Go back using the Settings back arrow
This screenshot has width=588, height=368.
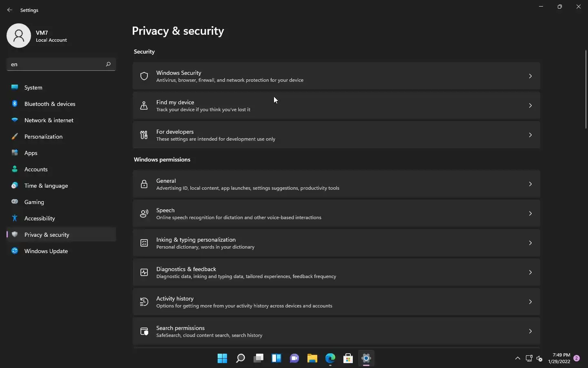[x=10, y=10]
